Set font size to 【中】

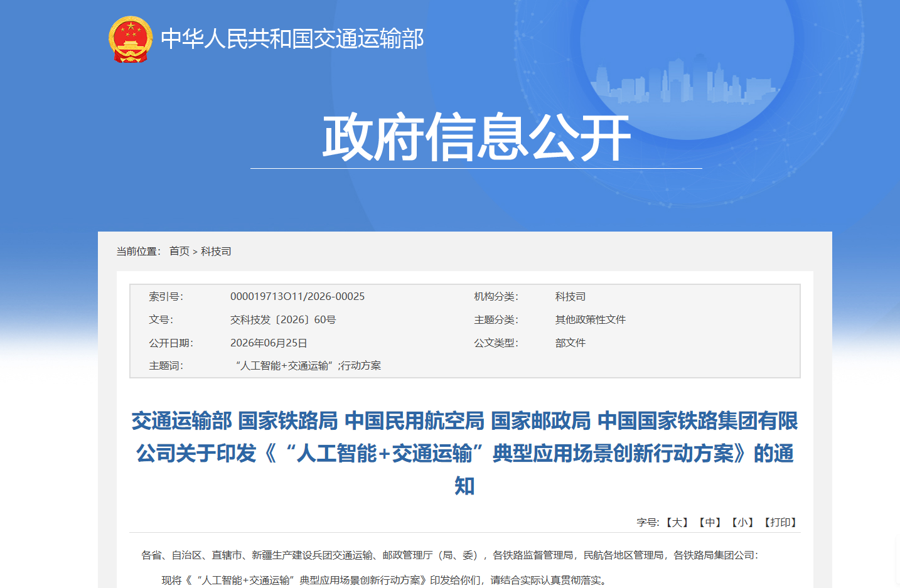click(710, 522)
